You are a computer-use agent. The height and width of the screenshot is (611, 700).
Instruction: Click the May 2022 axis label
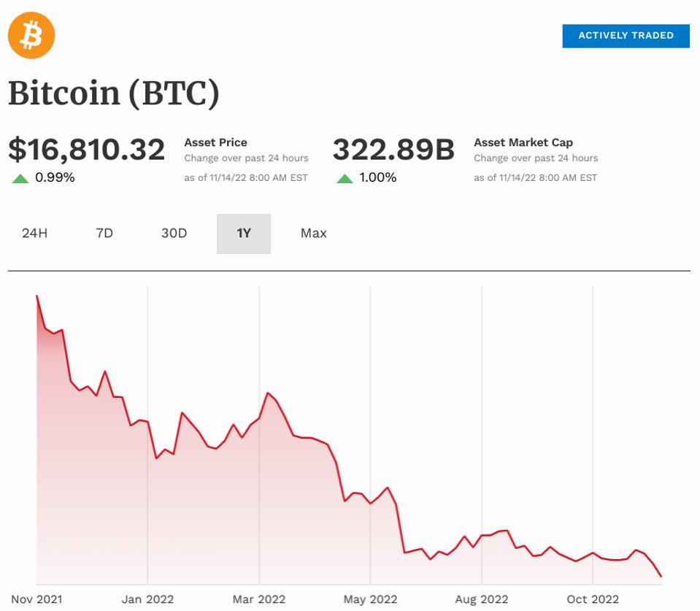369,597
